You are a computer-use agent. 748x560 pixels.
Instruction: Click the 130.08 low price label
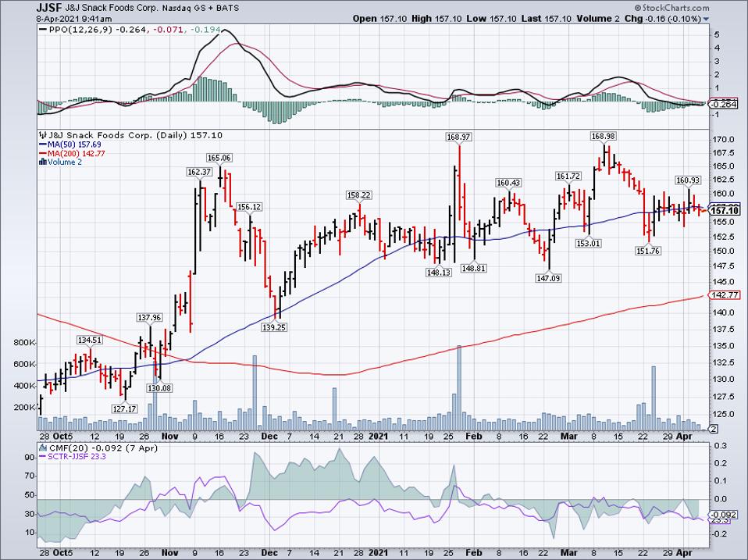coord(159,388)
